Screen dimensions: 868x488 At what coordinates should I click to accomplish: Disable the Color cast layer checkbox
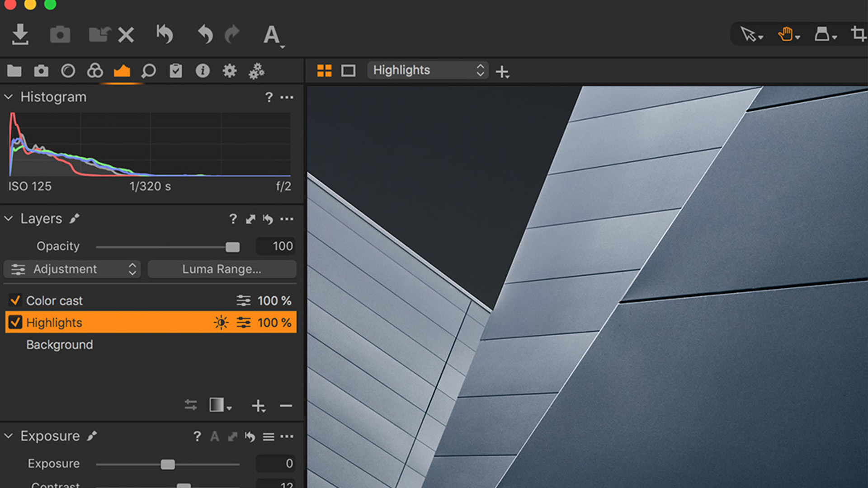15,300
